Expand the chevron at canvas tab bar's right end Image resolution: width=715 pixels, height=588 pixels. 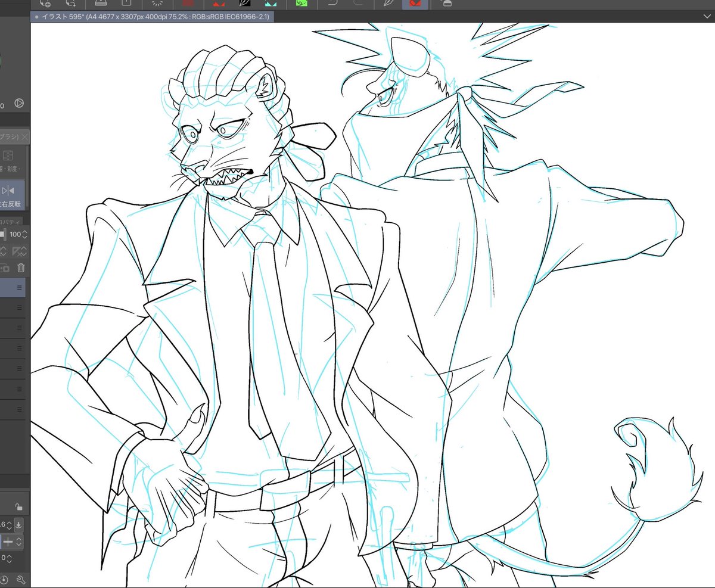707,17
